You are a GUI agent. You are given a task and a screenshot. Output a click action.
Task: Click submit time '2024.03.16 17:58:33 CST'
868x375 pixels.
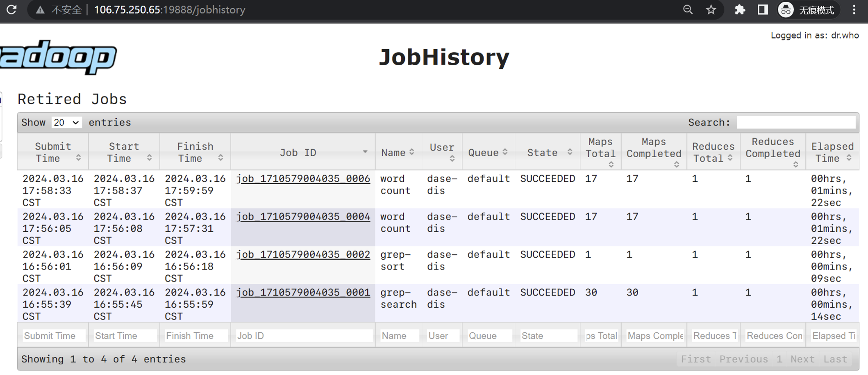pos(53,191)
